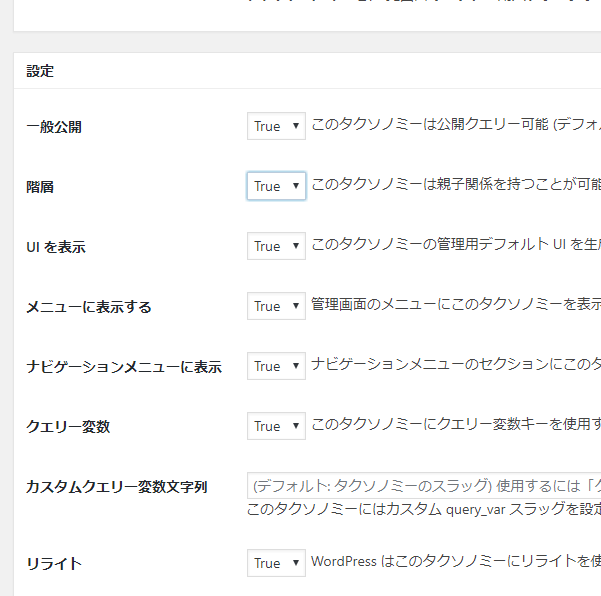Click the リライト field label
This screenshot has width=601, height=596.
click(x=54, y=564)
